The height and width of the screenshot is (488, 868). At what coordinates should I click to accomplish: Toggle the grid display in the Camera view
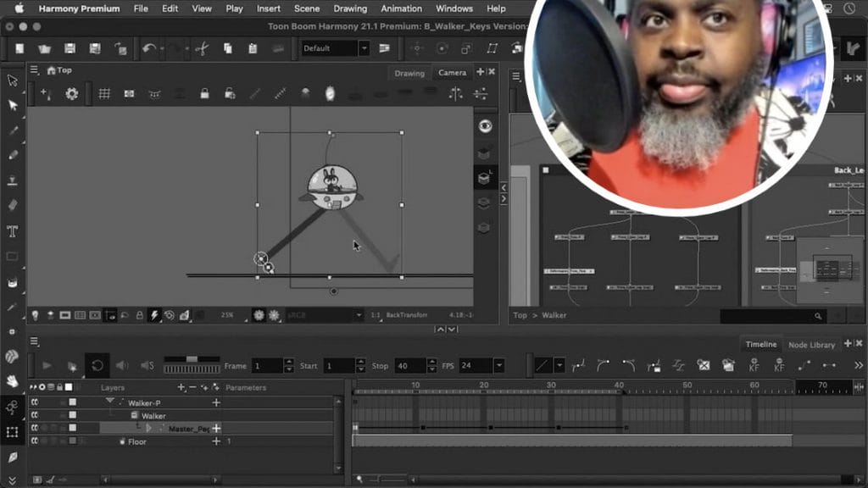click(104, 94)
